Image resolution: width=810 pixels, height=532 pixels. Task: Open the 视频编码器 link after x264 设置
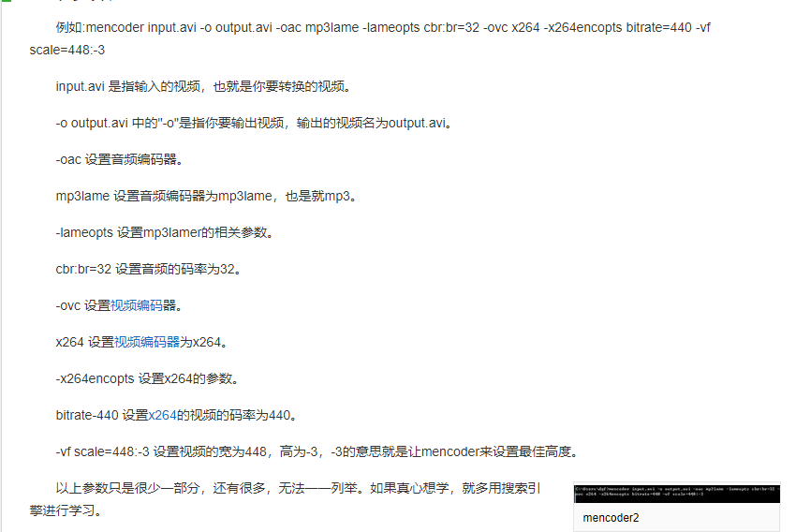point(147,342)
